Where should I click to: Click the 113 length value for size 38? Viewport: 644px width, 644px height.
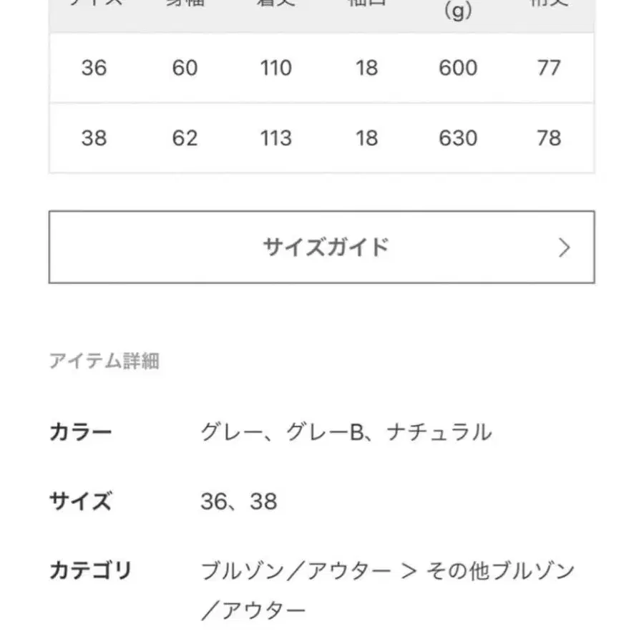[275, 139]
